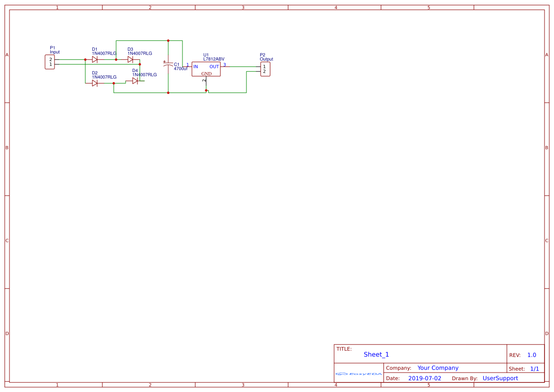Screen dimensions: 554x392
Task: Click the 'Sheet_1' title text
Action: (x=376, y=355)
